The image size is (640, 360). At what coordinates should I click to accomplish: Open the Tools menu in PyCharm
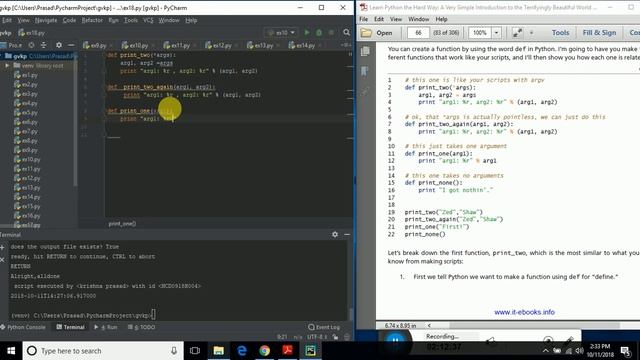click(x=131, y=20)
